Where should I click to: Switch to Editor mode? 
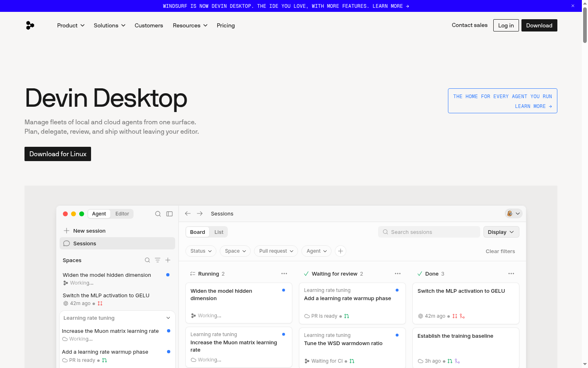pyautogui.click(x=122, y=214)
